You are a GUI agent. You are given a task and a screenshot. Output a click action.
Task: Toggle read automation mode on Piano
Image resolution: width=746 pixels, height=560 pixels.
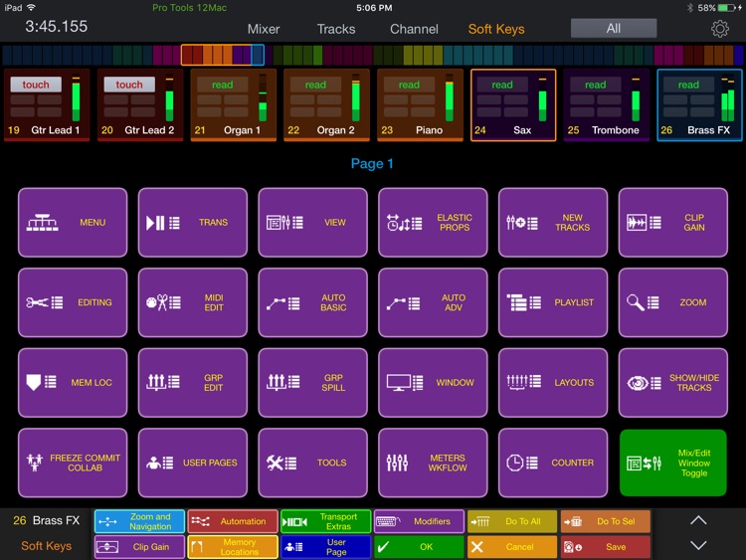coord(409,85)
